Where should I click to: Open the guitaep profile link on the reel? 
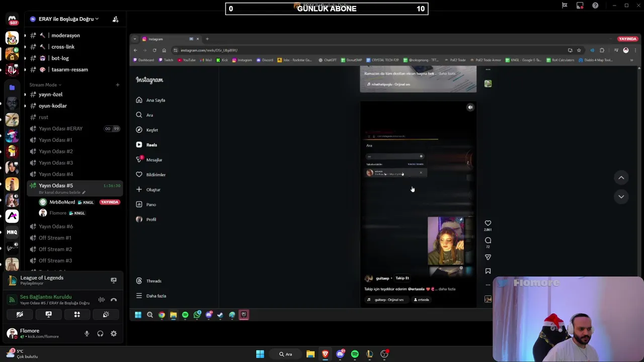[382, 278]
